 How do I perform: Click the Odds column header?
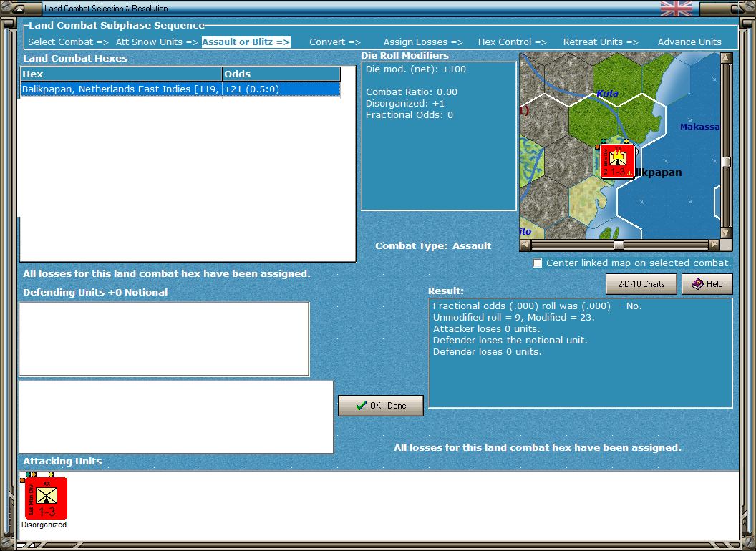(281, 74)
